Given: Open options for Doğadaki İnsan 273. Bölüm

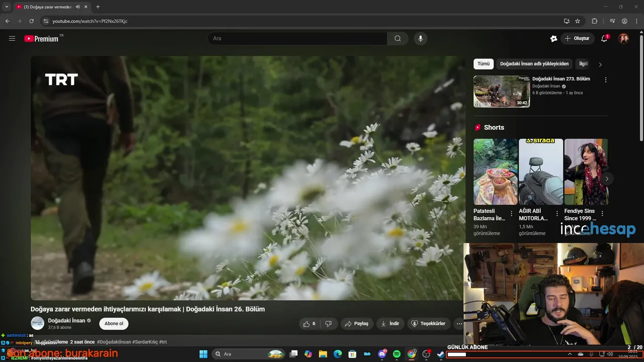Looking at the screenshot, I should coord(605,80).
